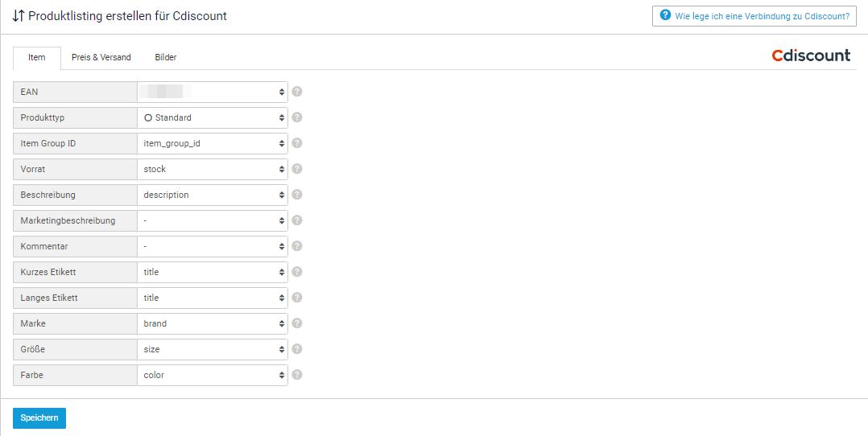
Task: Click the help icon next to EAN
Action: pyautogui.click(x=296, y=92)
